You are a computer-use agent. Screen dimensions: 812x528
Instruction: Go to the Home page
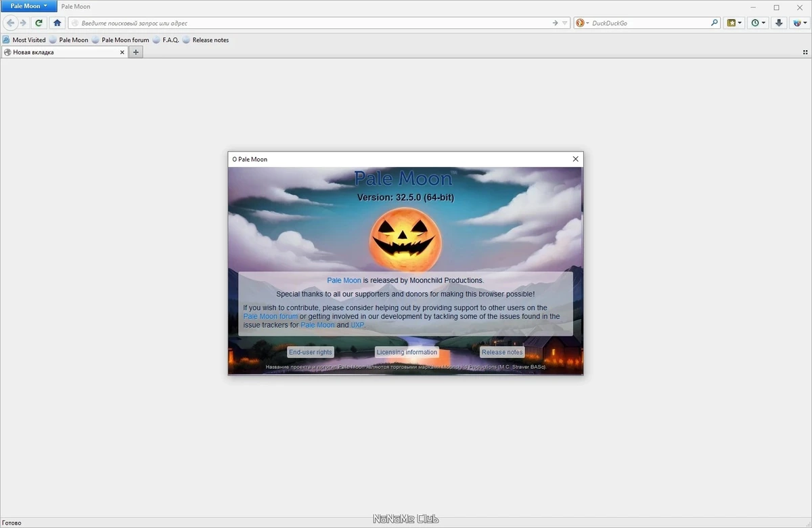click(58, 23)
